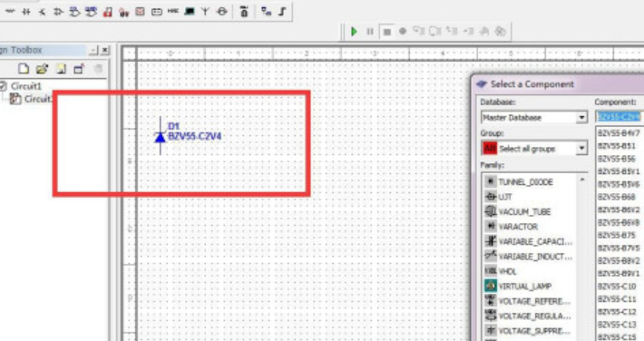644x341 pixels.
Task: Choose BZV55-C12 in component list
Action: click(617, 312)
